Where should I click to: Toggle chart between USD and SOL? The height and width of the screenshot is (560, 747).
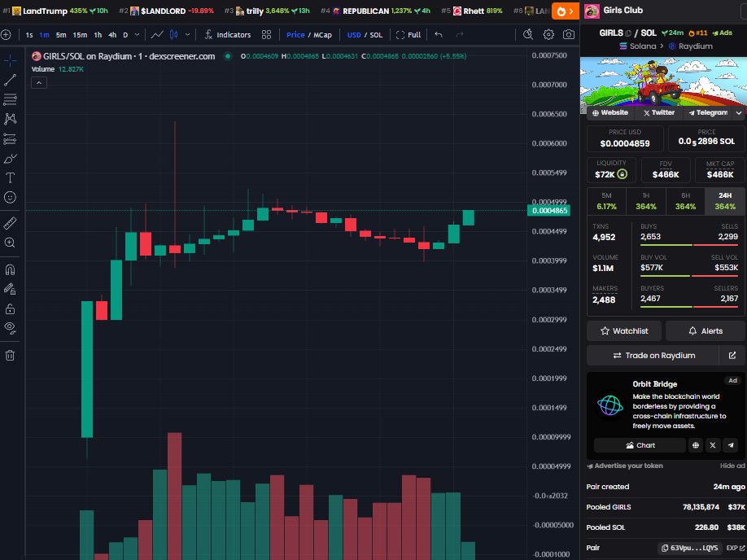click(365, 35)
